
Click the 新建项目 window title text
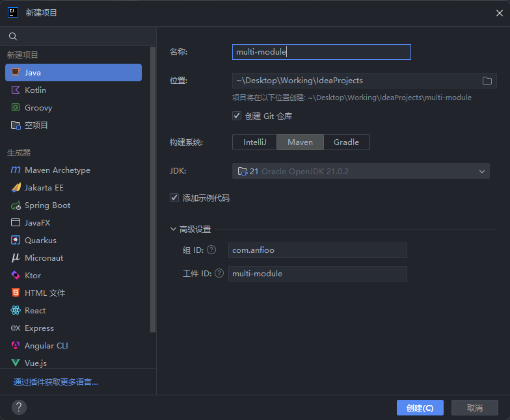42,13
